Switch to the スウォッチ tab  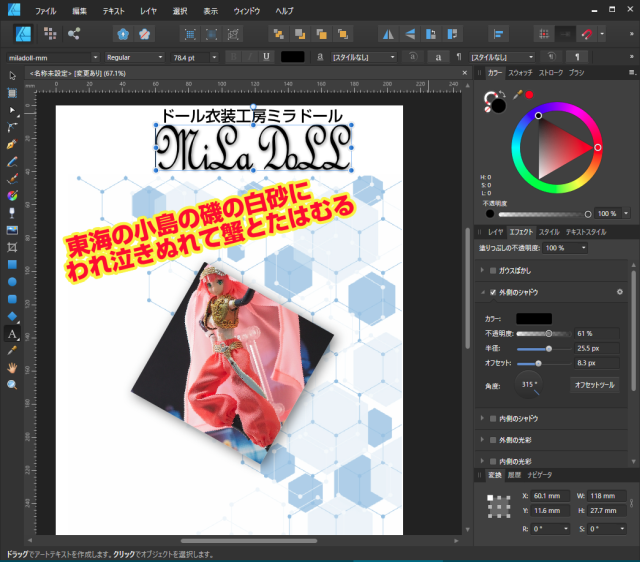pos(520,73)
